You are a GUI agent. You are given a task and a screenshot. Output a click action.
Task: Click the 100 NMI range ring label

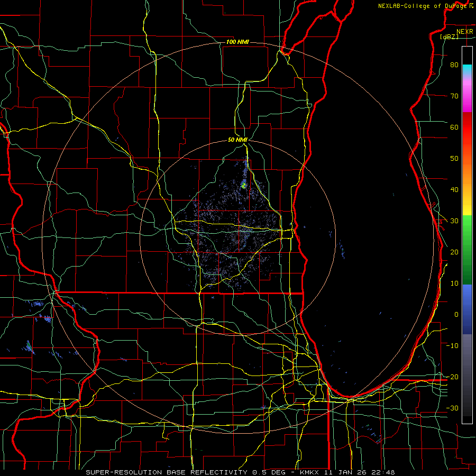click(237, 42)
